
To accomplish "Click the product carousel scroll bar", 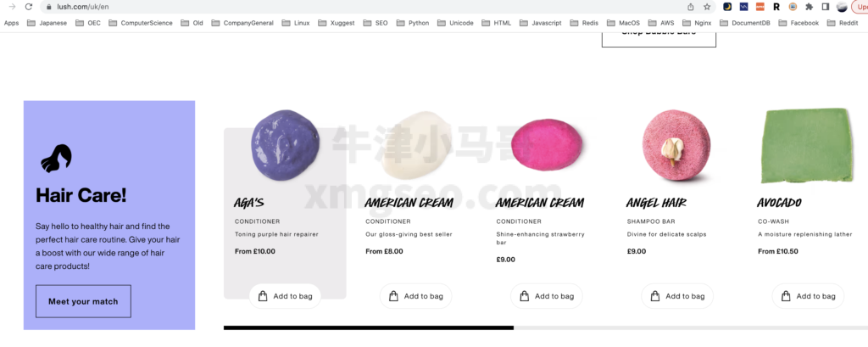I will 545,327.
